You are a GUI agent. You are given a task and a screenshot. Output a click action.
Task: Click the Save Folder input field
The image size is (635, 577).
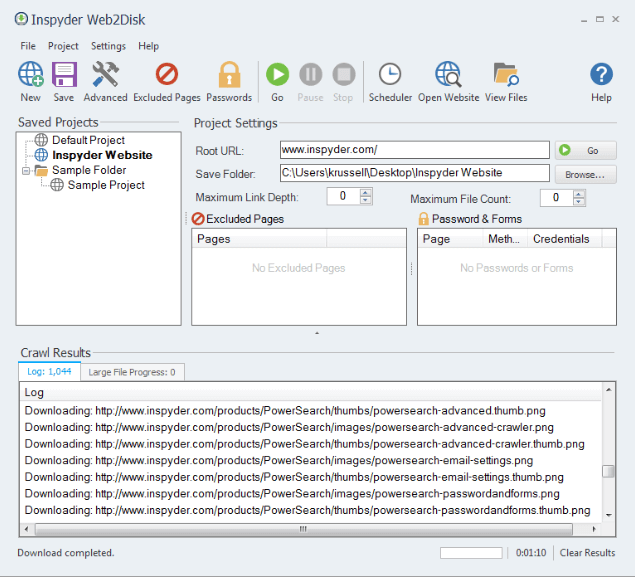click(x=414, y=173)
